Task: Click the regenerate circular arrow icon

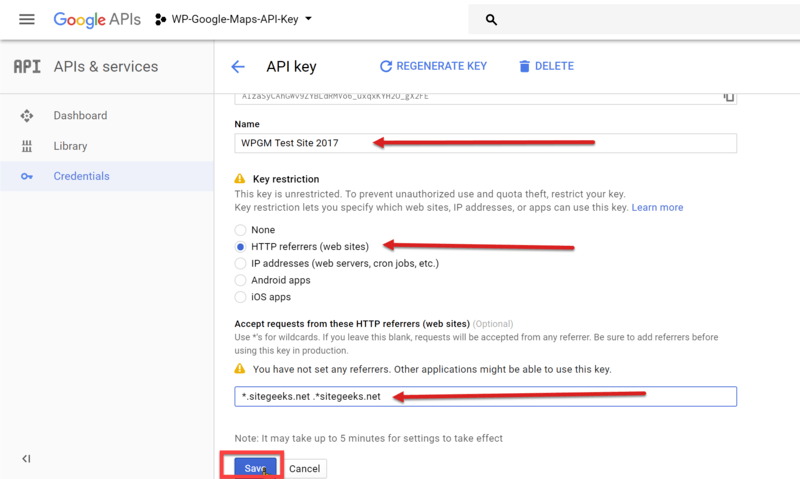Action: coord(386,66)
